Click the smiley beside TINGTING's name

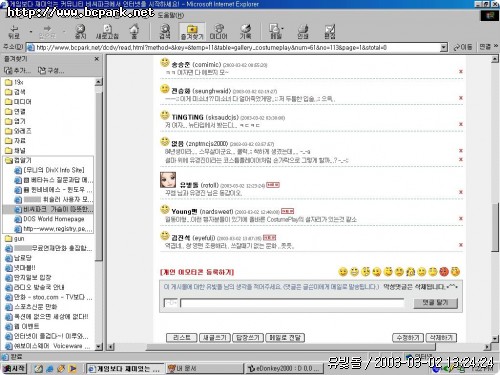[165, 115]
